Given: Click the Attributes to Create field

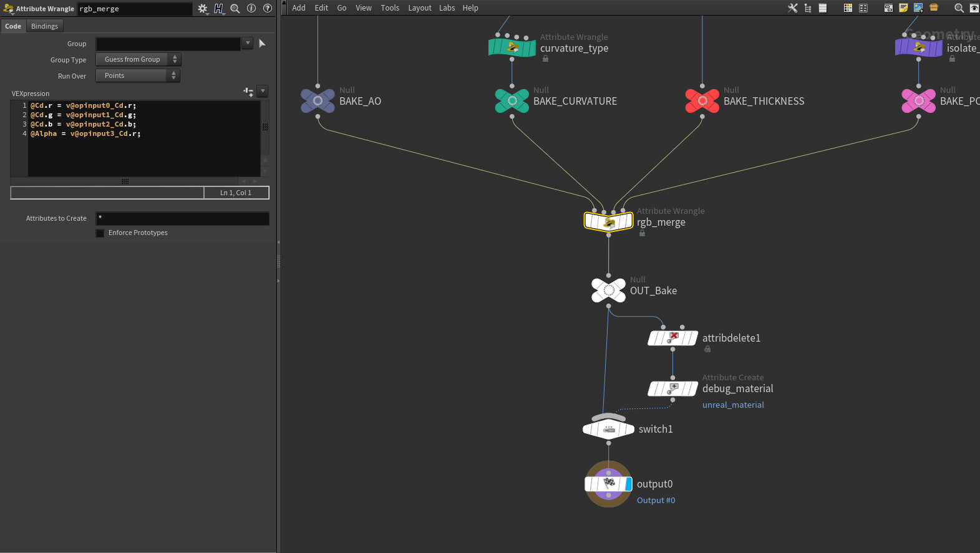Looking at the screenshot, I should pyautogui.click(x=182, y=218).
